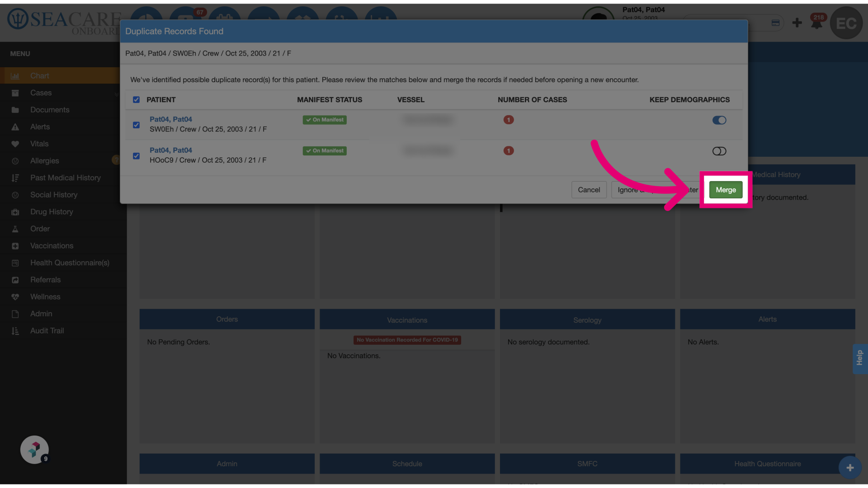Screen dimensions: 868x488
Task: Click the Admin panel header at bottom
Action: coord(227,464)
